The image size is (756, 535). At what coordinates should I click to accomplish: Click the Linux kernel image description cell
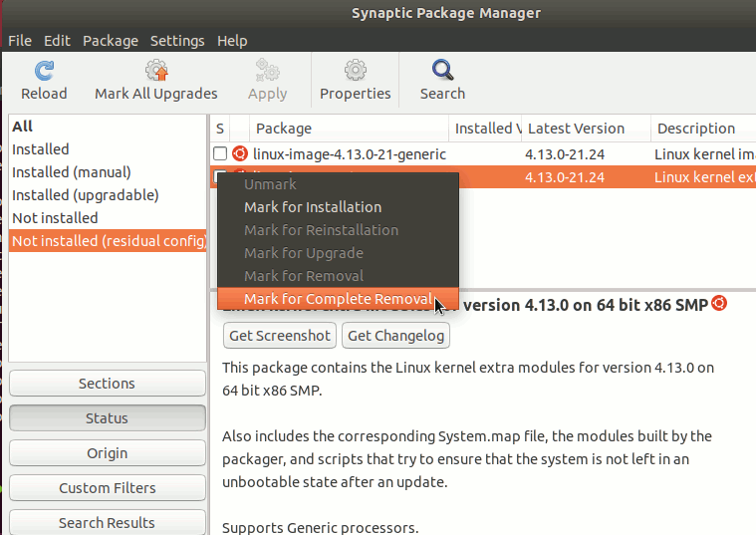[x=704, y=153]
